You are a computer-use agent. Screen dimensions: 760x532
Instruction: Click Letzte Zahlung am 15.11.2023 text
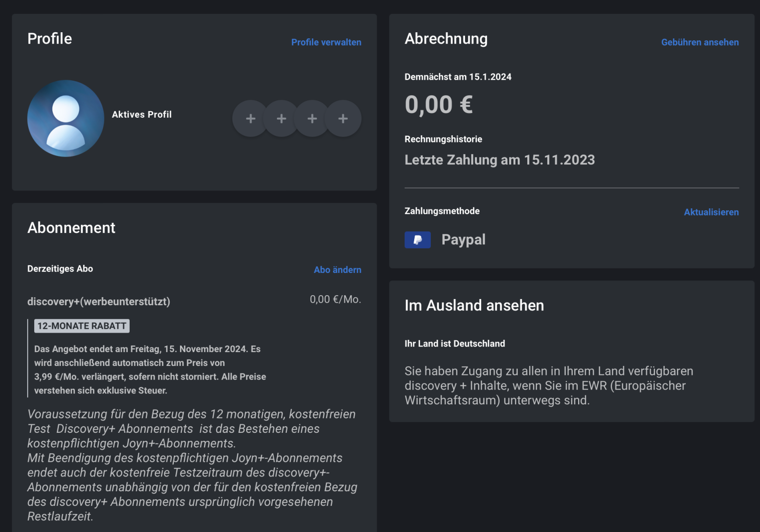point(499,160)
